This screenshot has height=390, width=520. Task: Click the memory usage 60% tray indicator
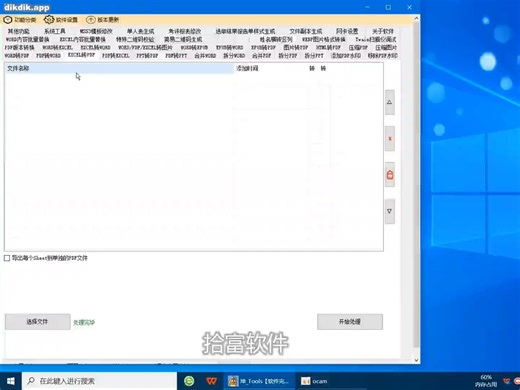(x=486, y=381)
